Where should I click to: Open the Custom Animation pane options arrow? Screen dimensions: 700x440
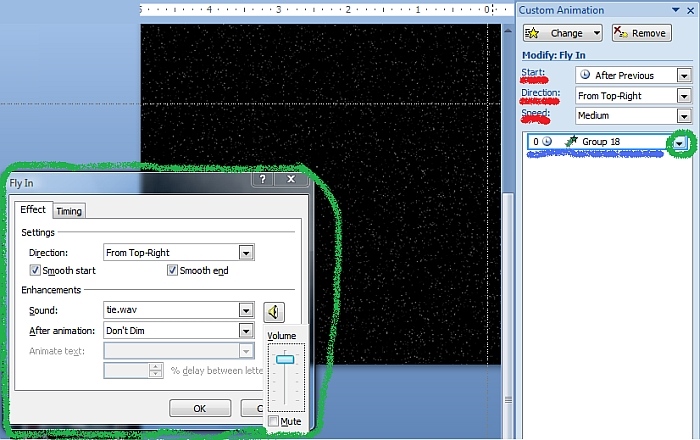coord(673,10)
